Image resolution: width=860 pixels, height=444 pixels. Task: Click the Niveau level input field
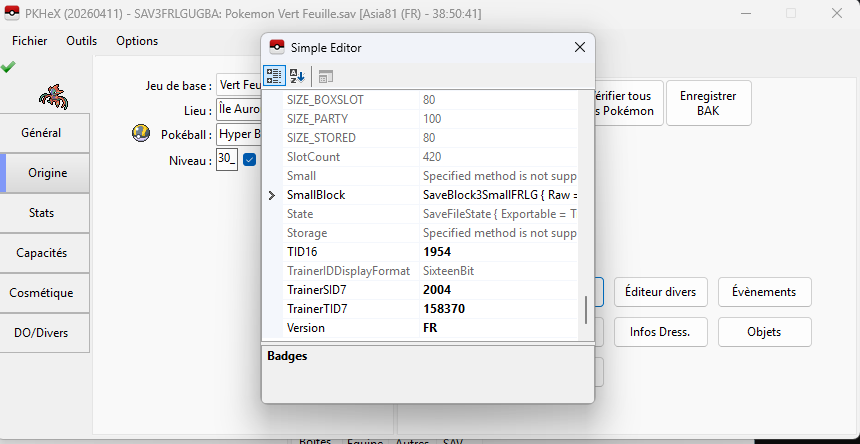[226, 160]
